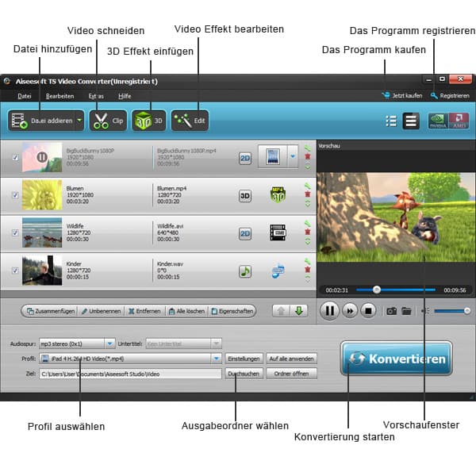The width and height of the screenshot is (476, 476).
Task: Delete Blumen with its red trash icon
Action: (x=308, y=194)
